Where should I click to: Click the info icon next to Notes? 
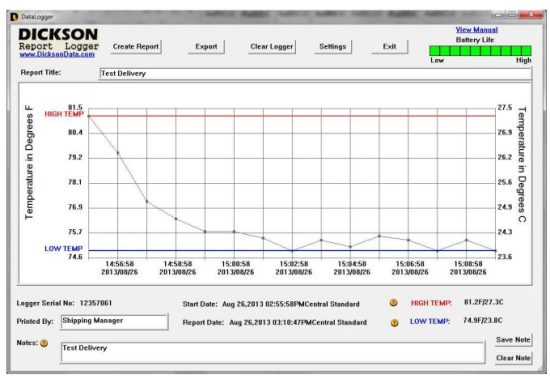pyautogui.click(x=44, y=343)
